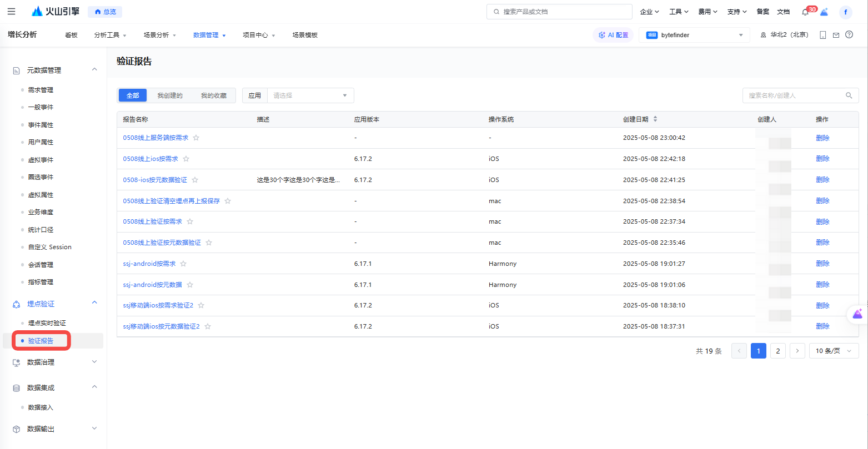Screen dimensions: 868x449
Task: Open the 分析工具 nav menu
Action: 110,35
